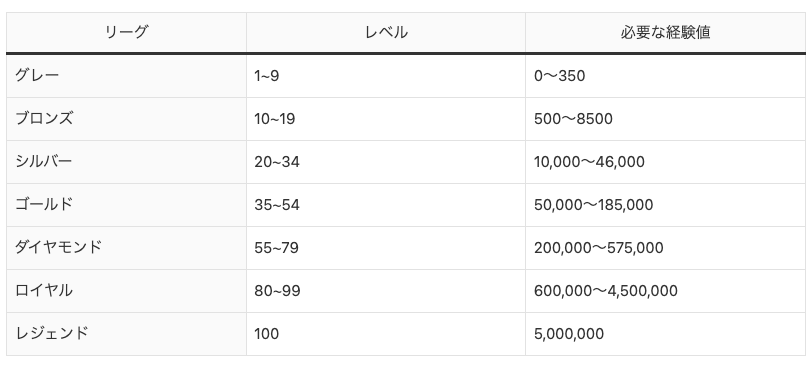Screen dimensions: 812x369
Task: Select the ロイヤル league cell
Action: [x=126, y=290]
